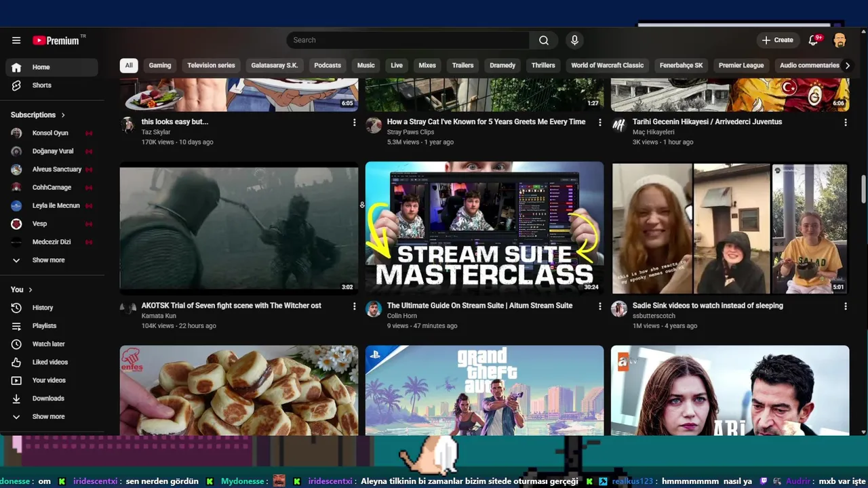
Task: Select the Trailers filter chip
Action: pyautogui.click(x=462, y=66)
